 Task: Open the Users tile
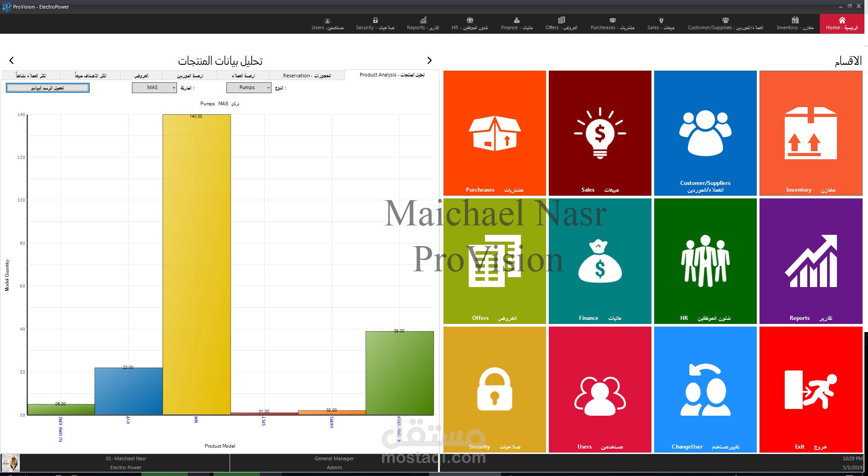(x=600, y=389)
